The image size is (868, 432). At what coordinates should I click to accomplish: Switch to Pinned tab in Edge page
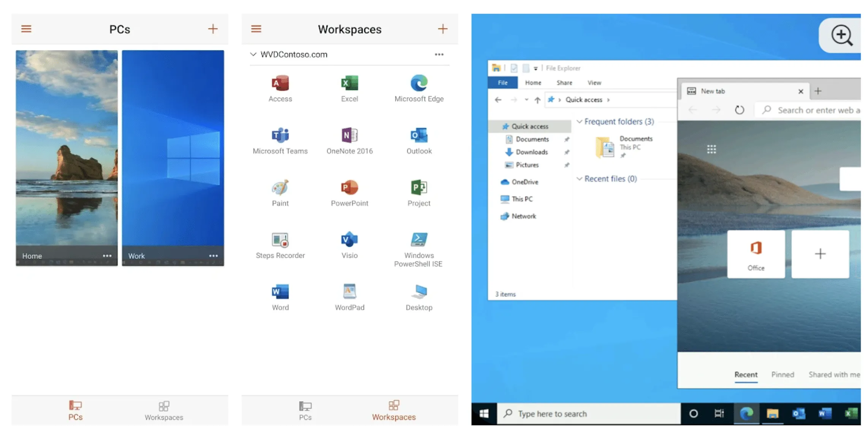782,375
